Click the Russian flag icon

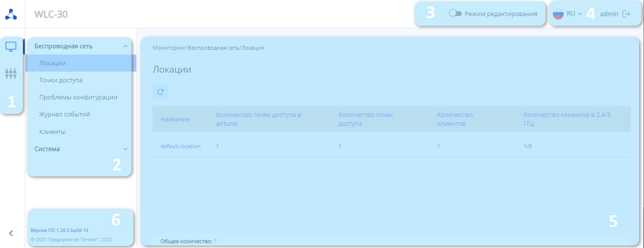point(558,14)
